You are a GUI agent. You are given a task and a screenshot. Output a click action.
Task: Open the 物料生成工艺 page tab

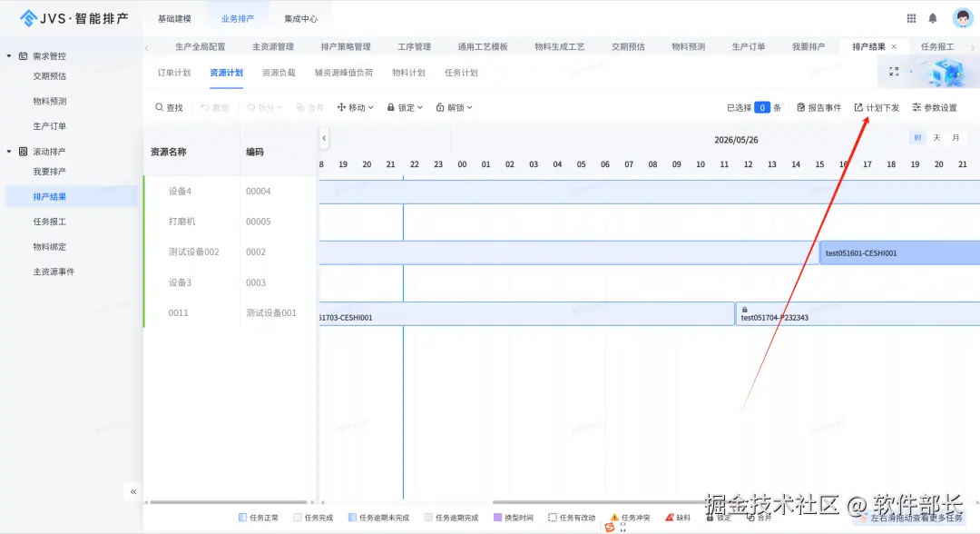tap(559, 47)
